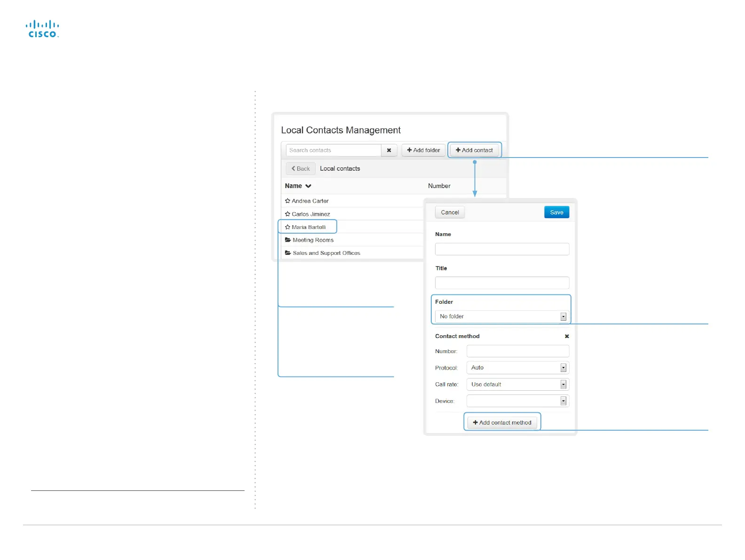Remove contact method with X icon
This screenshot has width=745, height=560.
point(567,336)
